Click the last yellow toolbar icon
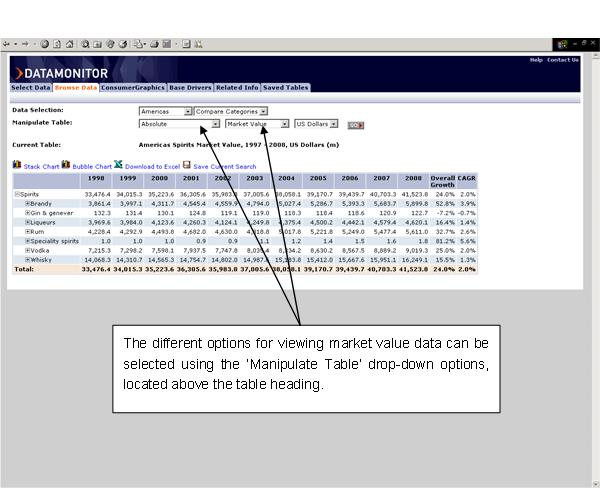 (x=198, y=44)
